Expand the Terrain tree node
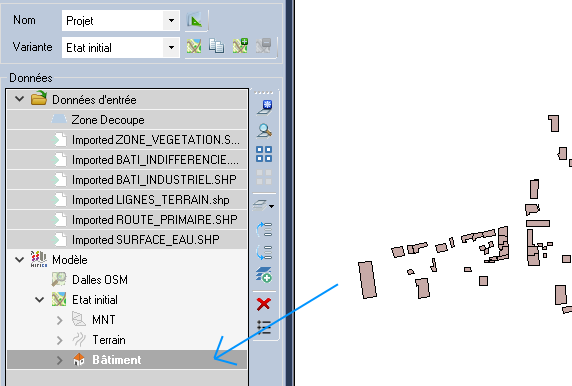572x386 pixels. [59, 340]
